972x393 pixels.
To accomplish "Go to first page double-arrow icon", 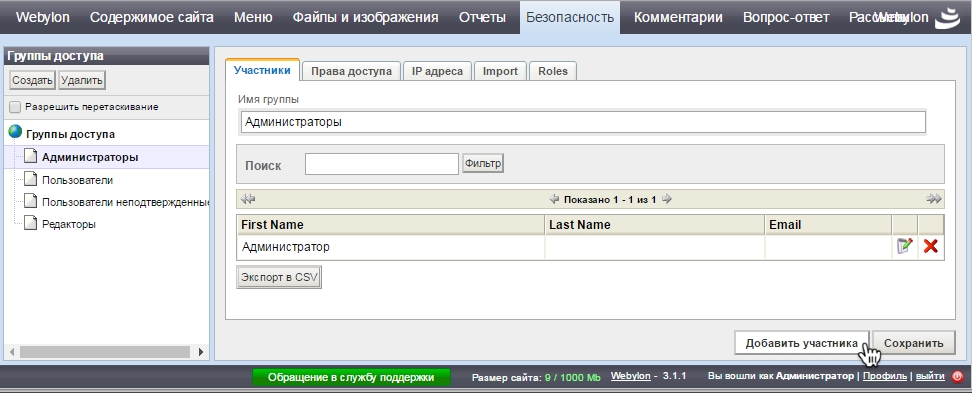I will click(248, 199).
